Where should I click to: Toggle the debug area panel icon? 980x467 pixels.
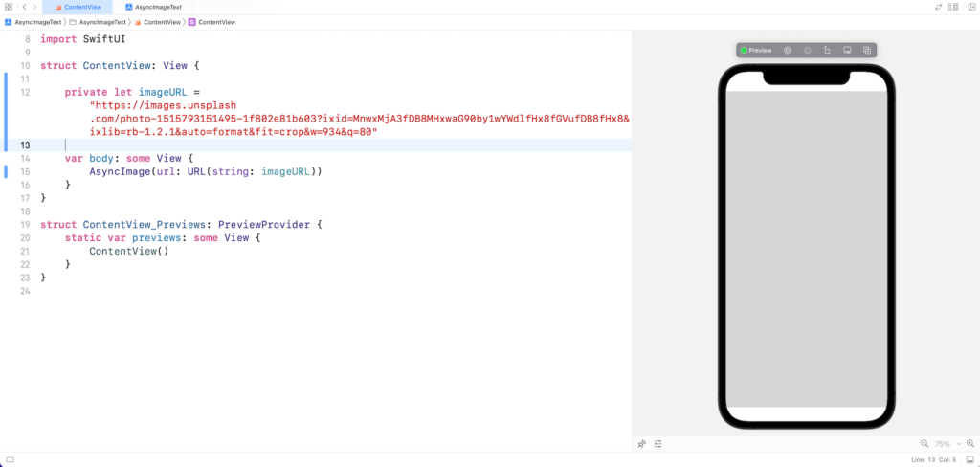[x=969, y=460]
